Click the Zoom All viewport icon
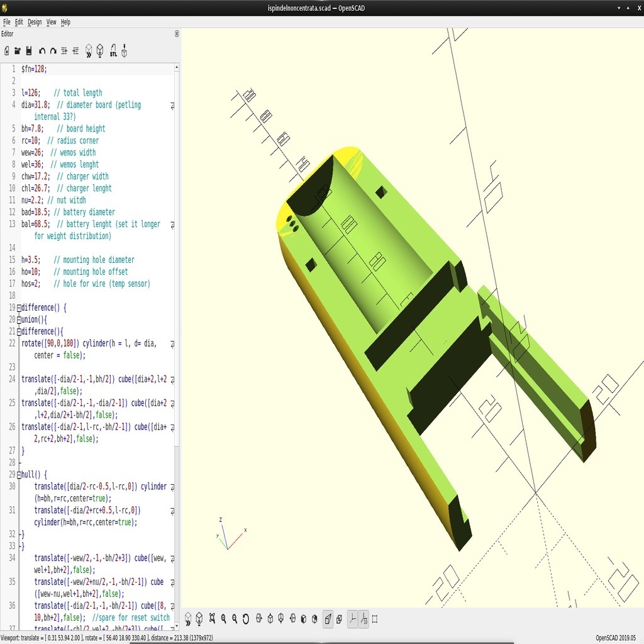This screenshot has height=644, width=644. pos(212,619)
